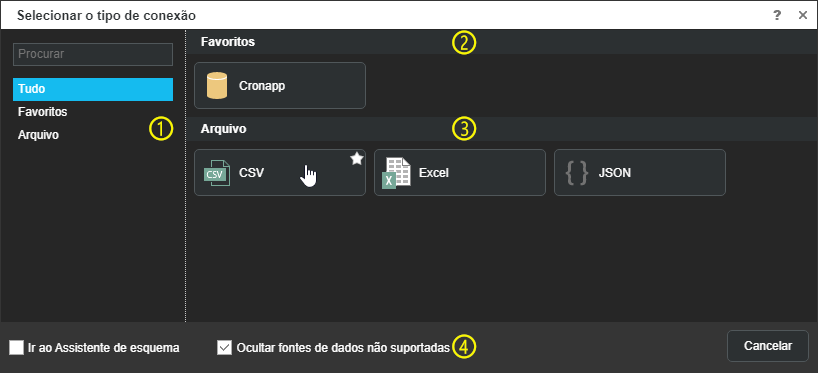Click the Procurar search field
Image resolution: width=818 pixels, height=373 pixels.
point(93,54)
